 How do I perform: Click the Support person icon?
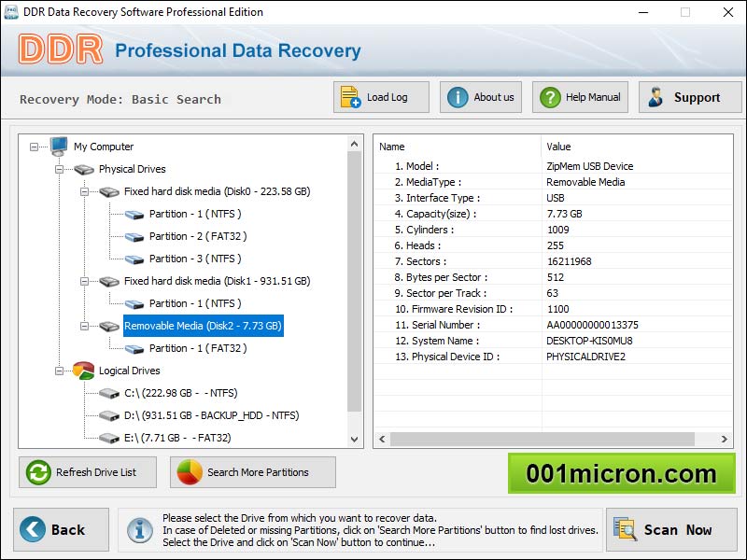(656, 97)
